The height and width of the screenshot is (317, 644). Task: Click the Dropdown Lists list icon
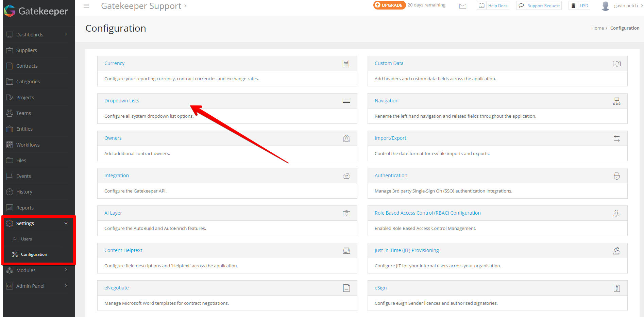click(346, 101)
